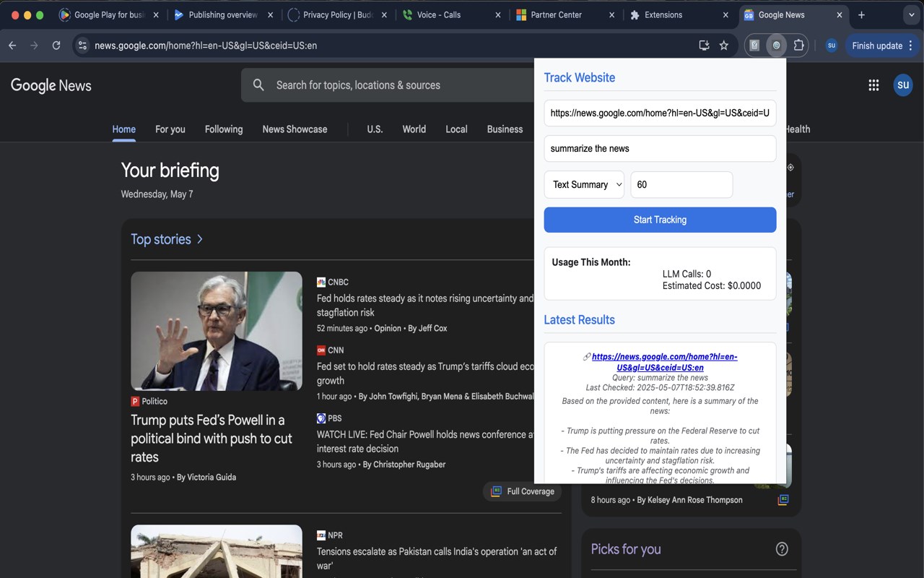
Task: Click the Start Tracking button
Action: 660,220
